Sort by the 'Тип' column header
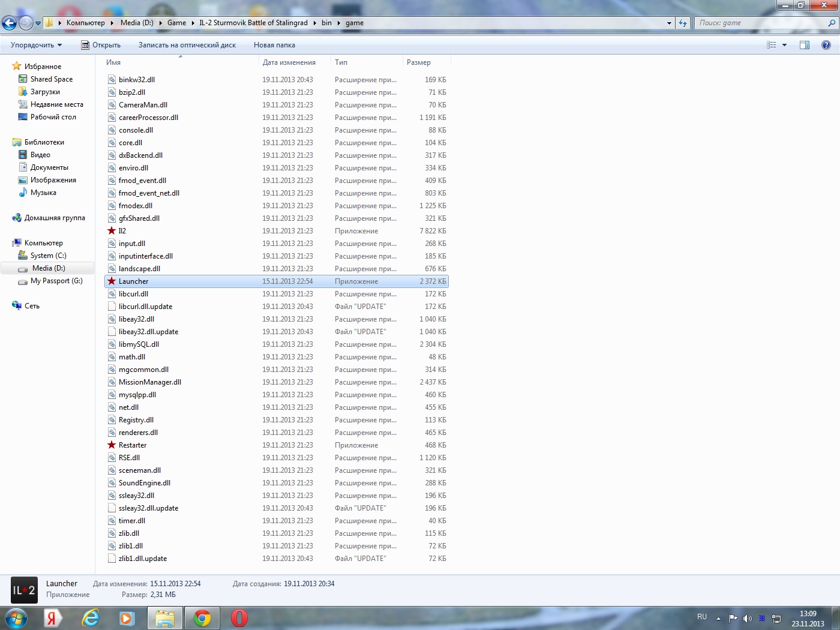840x630 pixels. pyautogui.click(x=341, y=62)
